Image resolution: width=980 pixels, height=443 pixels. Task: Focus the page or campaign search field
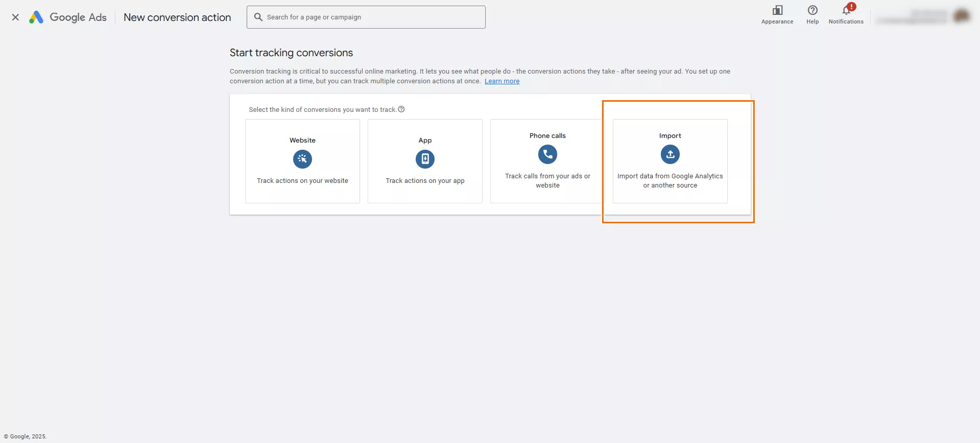(x=373, y=17)
